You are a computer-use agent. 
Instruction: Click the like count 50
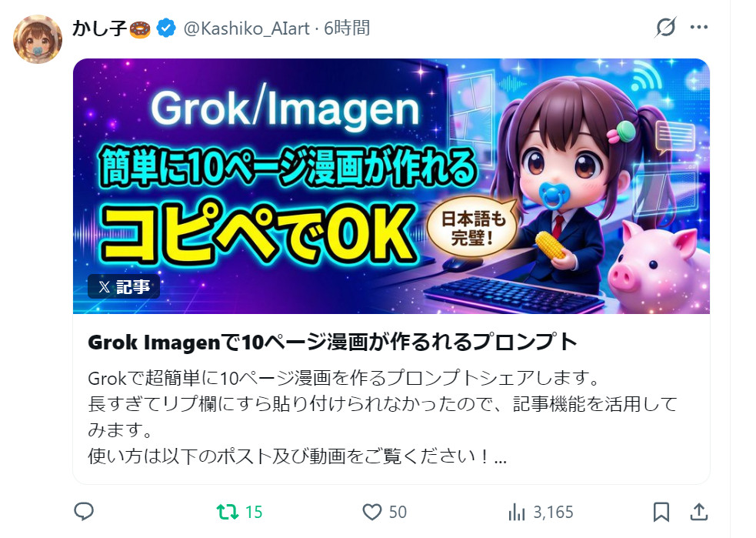pyautogui.click(x=398, y=512)
